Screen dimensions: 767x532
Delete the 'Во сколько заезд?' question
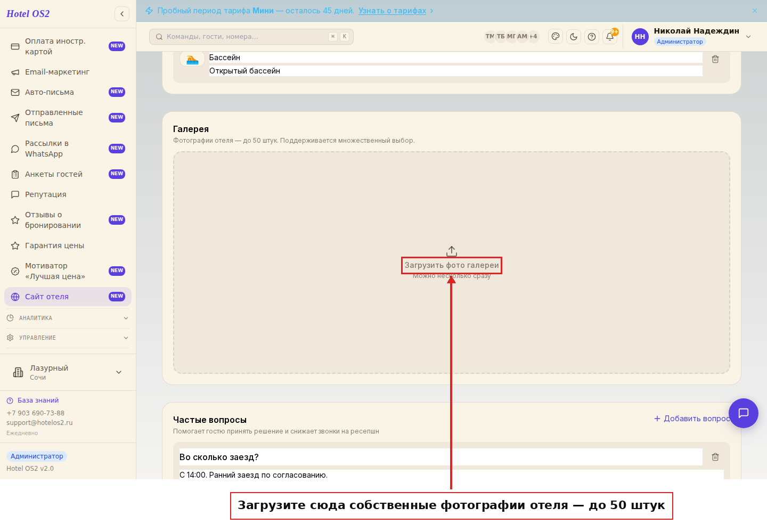pyautogui.click(x=715, y=457)
